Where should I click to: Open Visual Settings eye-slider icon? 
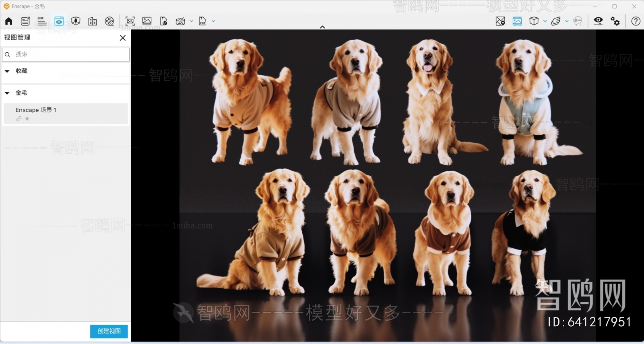pyautogui.click(x=599, y=21)
